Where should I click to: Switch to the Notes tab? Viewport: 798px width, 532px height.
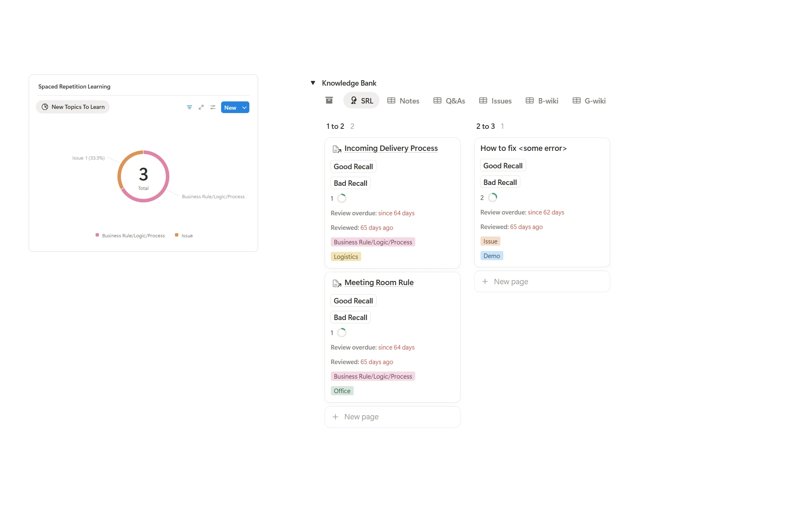pyautogui.click(x=403, y=101)
